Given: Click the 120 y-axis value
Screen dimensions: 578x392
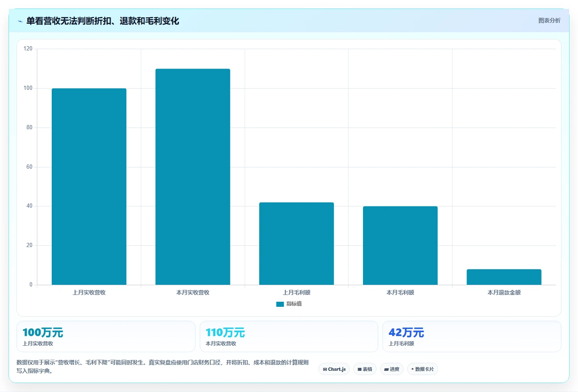Looking at the screenshot, I should 28,49.
